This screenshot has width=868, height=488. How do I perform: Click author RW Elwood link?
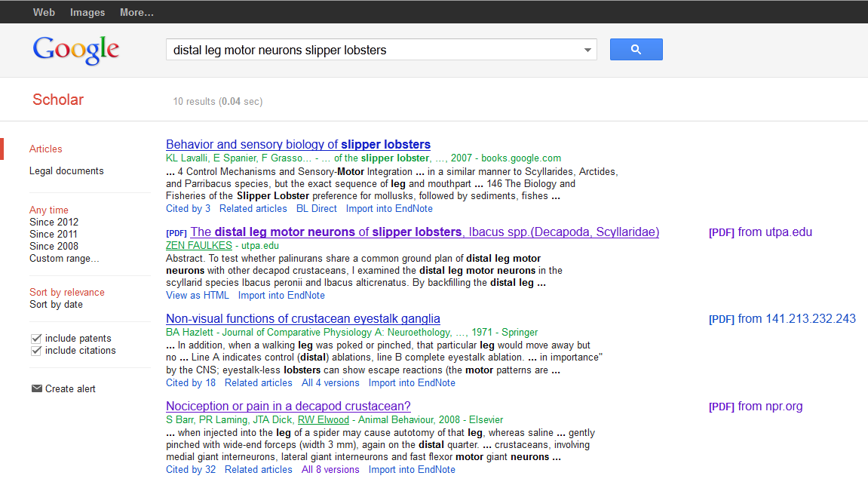click(x=324, y=420)
